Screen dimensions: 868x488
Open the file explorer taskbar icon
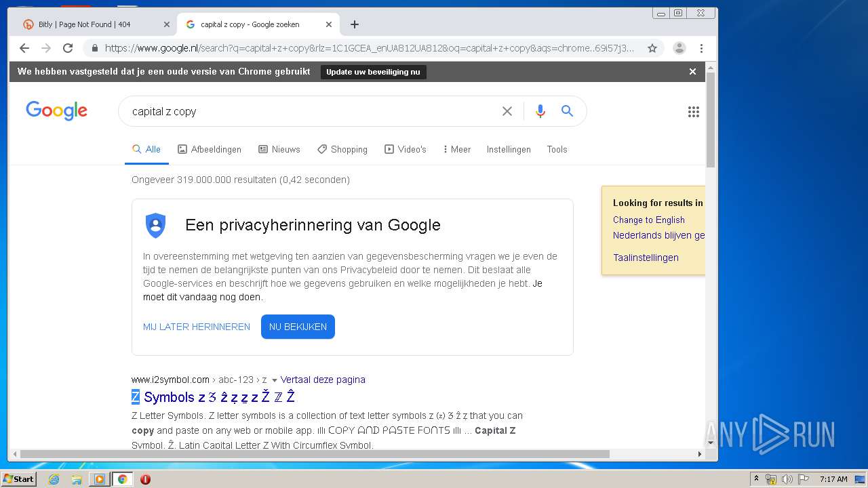click(77, 479)
